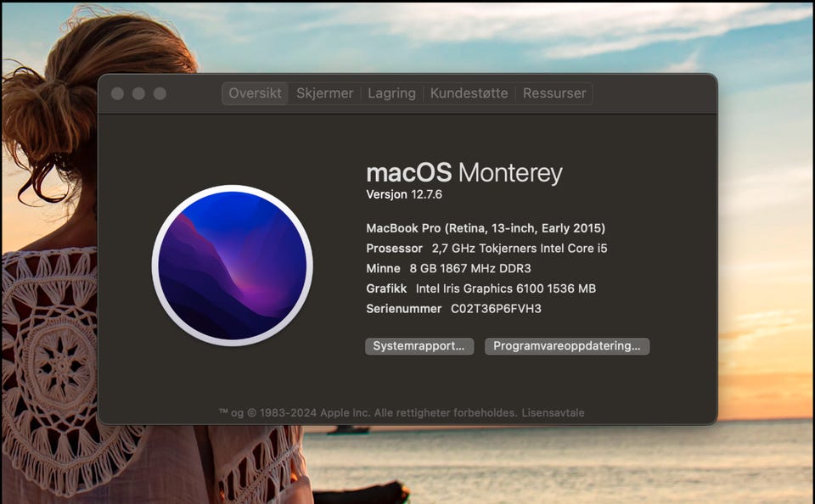Click the Systemrapport… button
815x504 pixels.
(419, 346)
